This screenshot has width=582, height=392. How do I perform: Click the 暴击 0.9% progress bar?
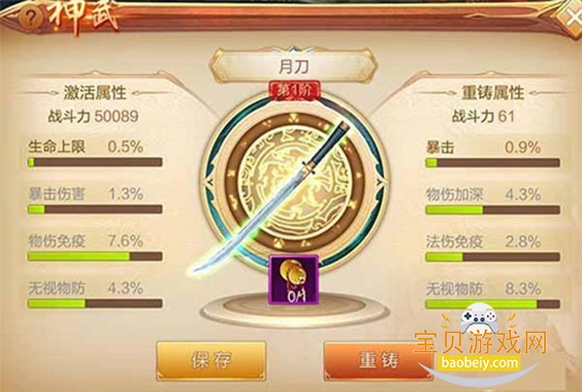pyautogui.click(x=493, y=163)
